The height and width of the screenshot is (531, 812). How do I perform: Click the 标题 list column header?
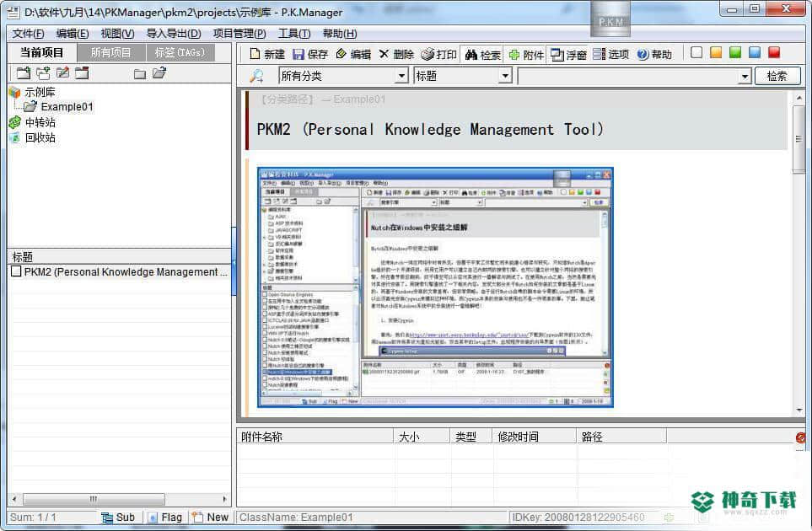coord(120,257)
